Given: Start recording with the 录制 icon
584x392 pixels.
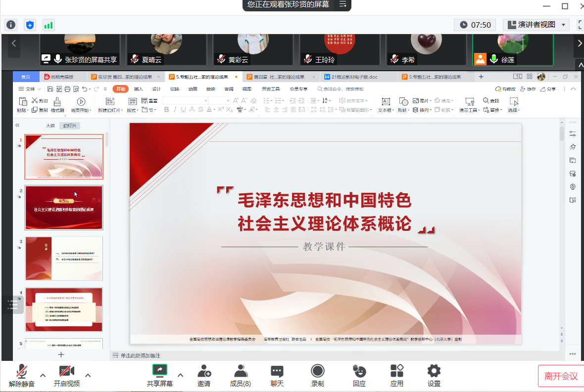Looking at the screenshot, I should 317,375.
